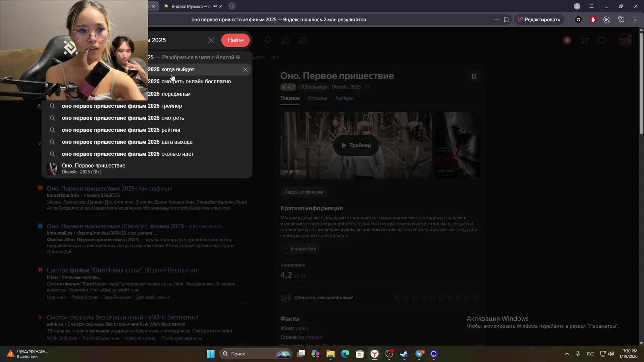Open kino.mail.ru result link

[136, 226]
